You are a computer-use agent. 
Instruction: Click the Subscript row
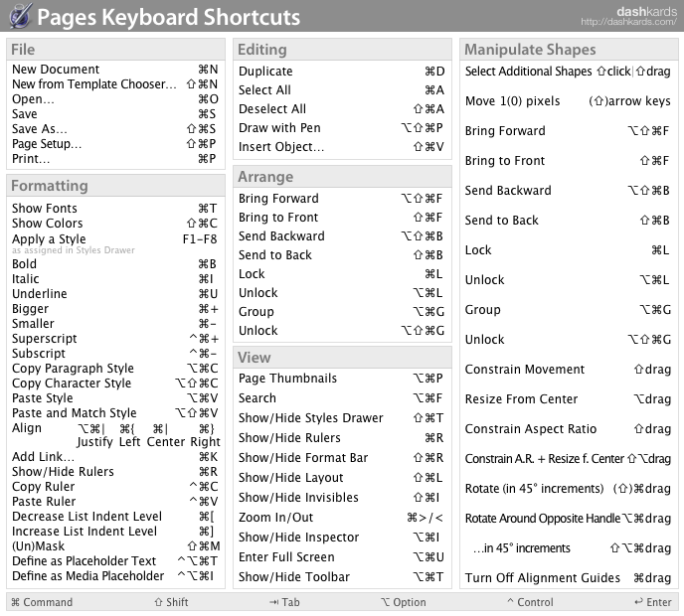point(115,354)
